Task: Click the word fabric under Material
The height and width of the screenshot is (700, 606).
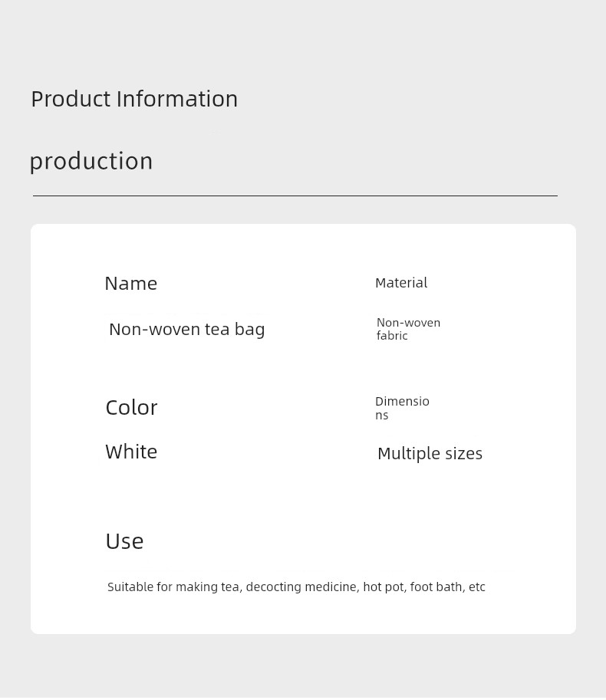Action: point(392,336)
